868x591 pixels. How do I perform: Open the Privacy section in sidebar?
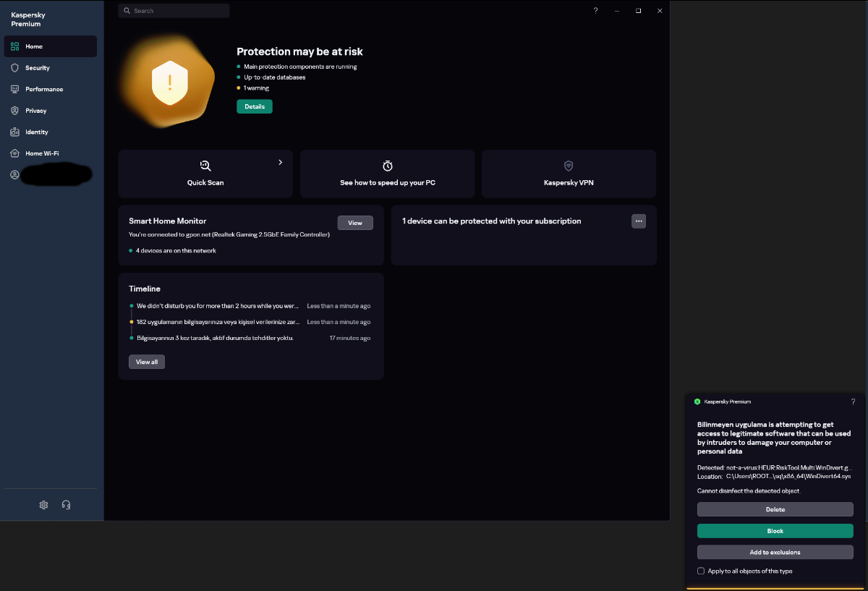(51, 111)
